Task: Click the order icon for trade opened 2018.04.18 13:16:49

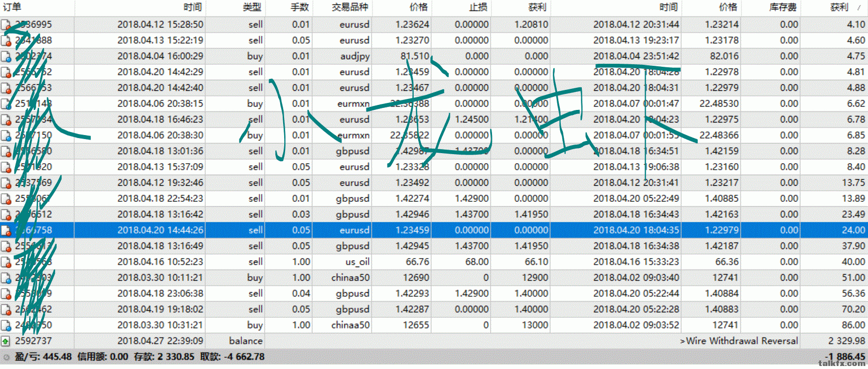Action: (6, 246)
